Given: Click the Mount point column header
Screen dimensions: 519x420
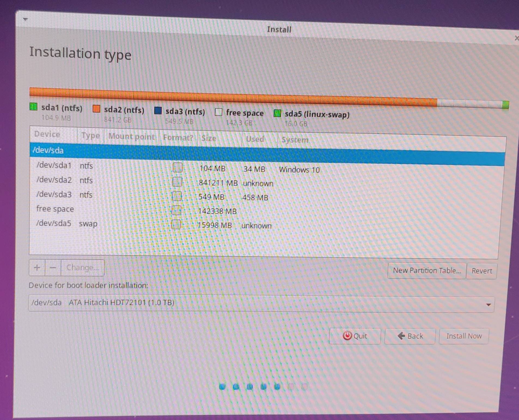Looking at the screenshot, I should click(x=132, y=136).
